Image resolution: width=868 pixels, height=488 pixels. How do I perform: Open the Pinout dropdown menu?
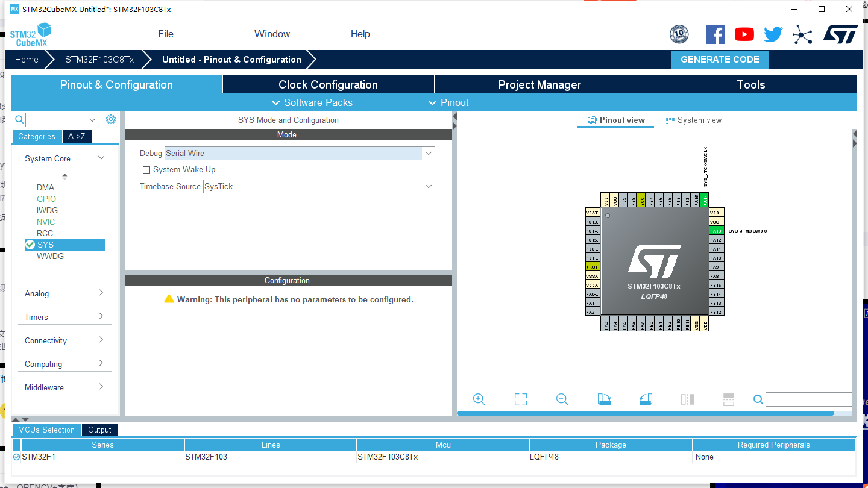[448, 102]
